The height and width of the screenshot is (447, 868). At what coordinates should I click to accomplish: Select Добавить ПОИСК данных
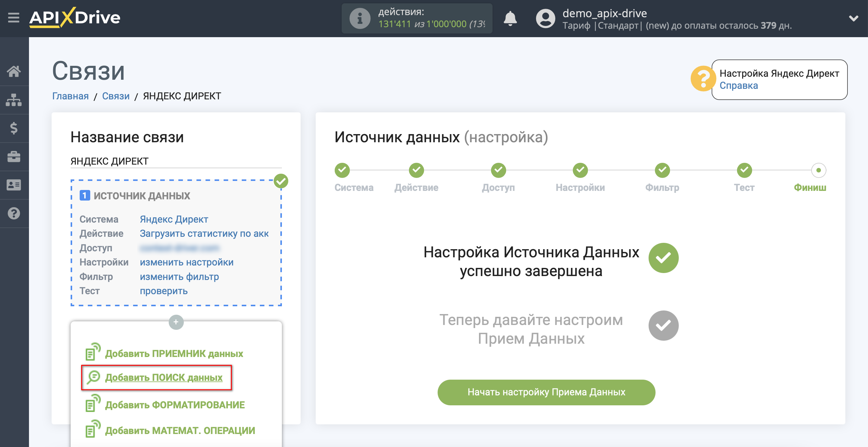[x=164, y=377]
